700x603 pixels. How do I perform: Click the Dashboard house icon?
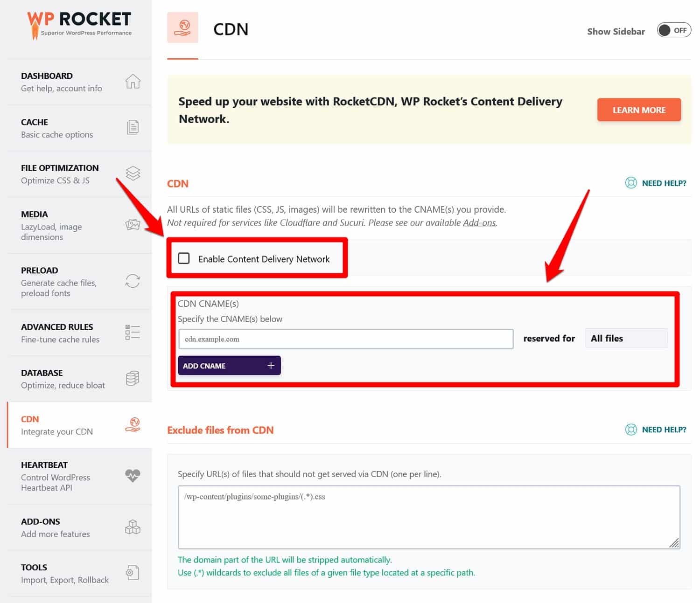(x=133, y=82)
